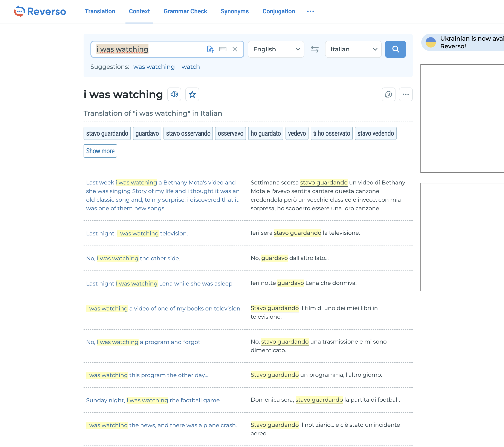Click Show more translations button
The width and height of the screenshot is (504, 447).
point(100,151)
